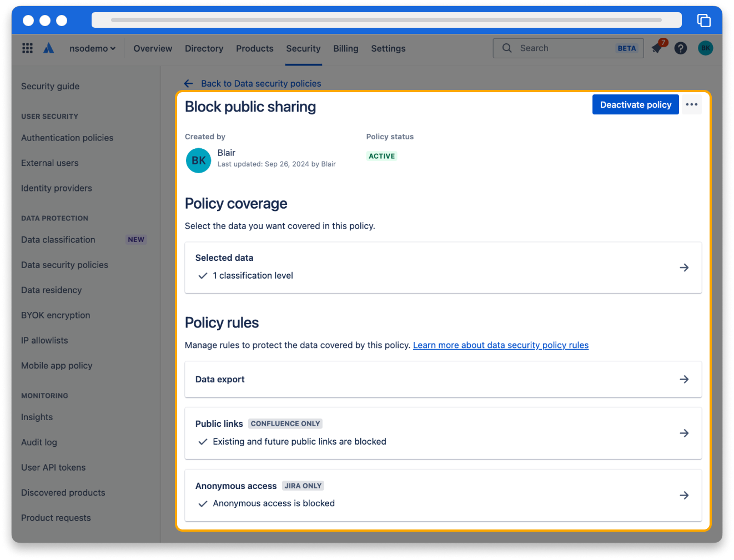
Task: Open Data residency in sidebar
Action: tap(51, 290)
